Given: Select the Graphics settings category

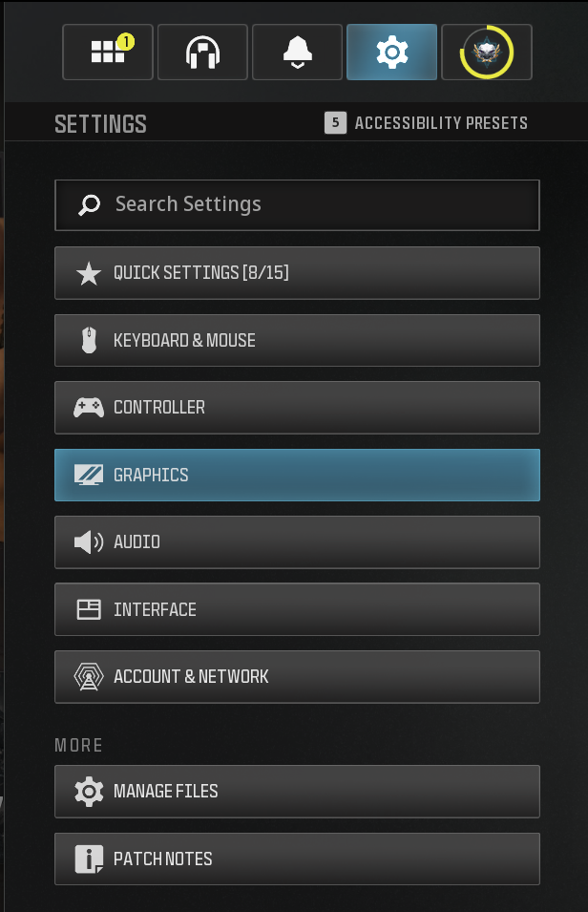Looking at the screenshot, I should pos(297,476).
